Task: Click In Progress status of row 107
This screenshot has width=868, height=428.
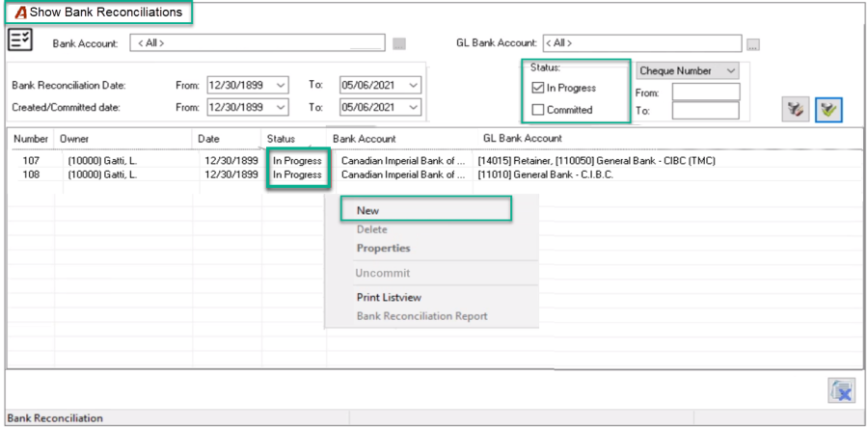Action: pyautogui.click(x=297, y=161)
